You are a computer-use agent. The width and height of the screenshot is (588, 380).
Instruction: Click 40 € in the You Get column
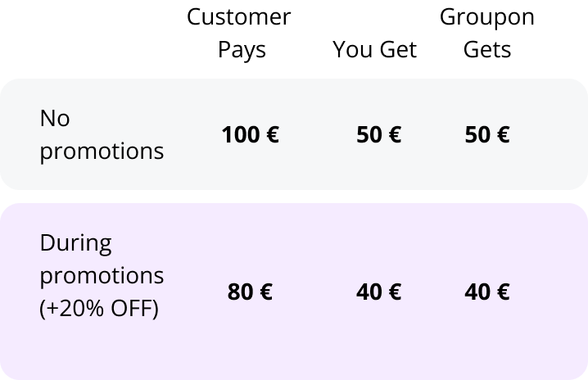point(378,292)
